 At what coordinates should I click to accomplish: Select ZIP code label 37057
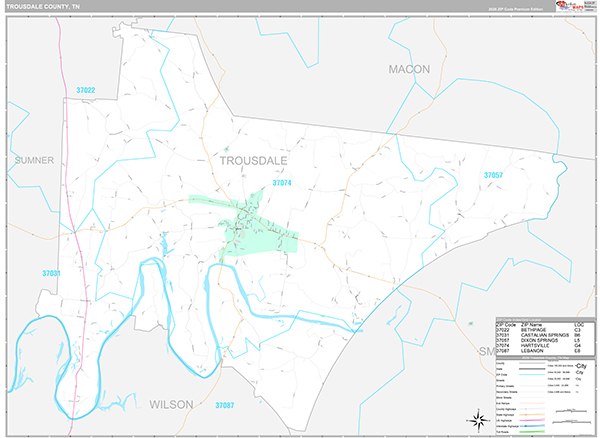[x=496, y=175]
